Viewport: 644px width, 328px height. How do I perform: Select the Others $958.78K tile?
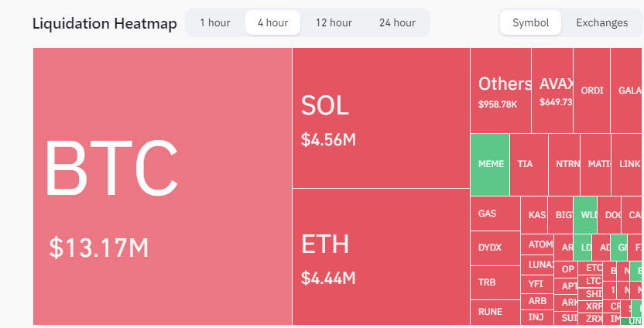coord(500,91)
